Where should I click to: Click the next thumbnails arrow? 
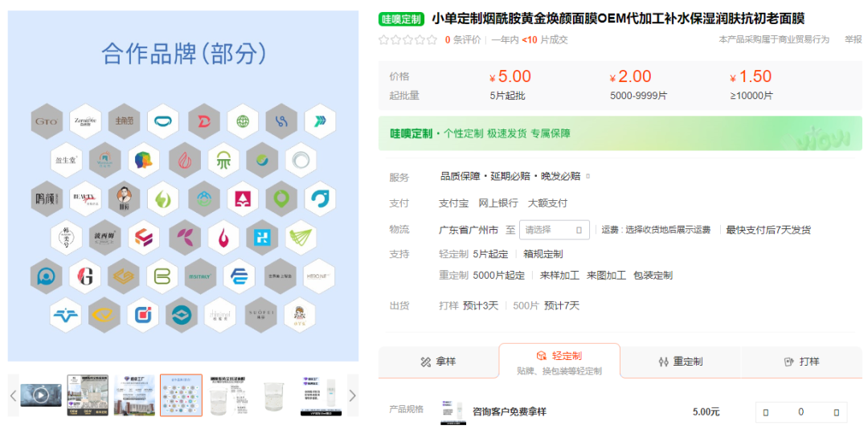pyautogui.click(x=352, y=395)
